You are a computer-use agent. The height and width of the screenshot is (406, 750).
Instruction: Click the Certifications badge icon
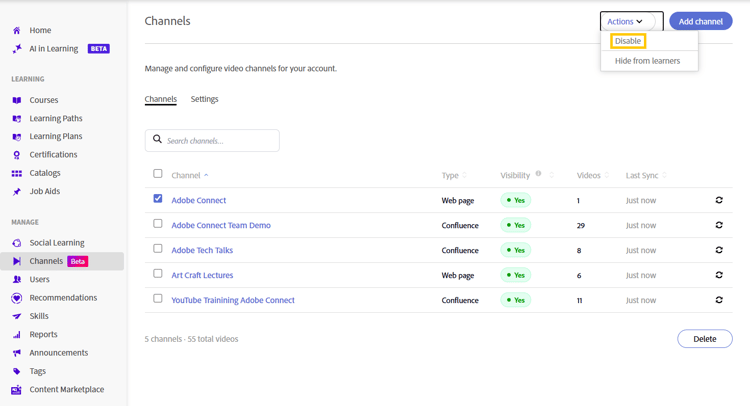click(x=17, y=155)
